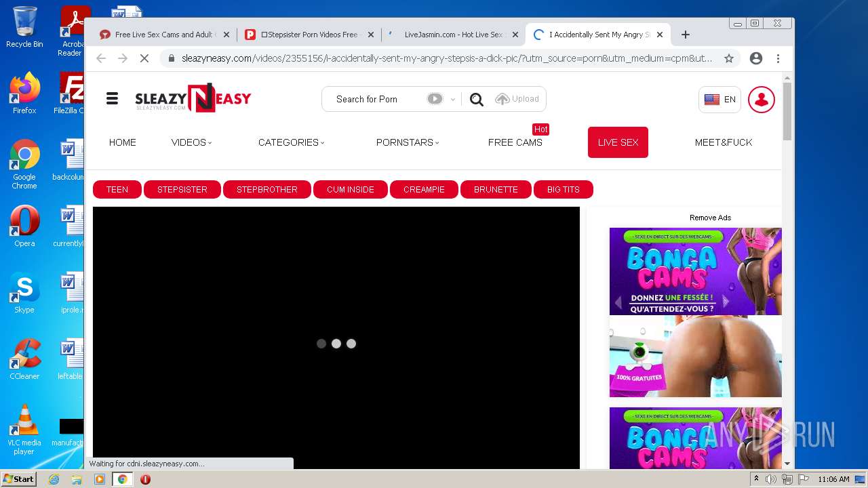Show next ad slide arrow

(725, 302)
